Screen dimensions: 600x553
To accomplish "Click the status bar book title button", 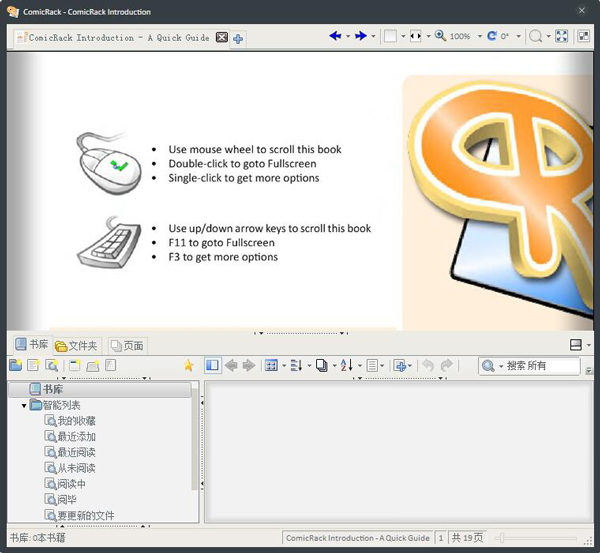I will click(x=357, y=538).
